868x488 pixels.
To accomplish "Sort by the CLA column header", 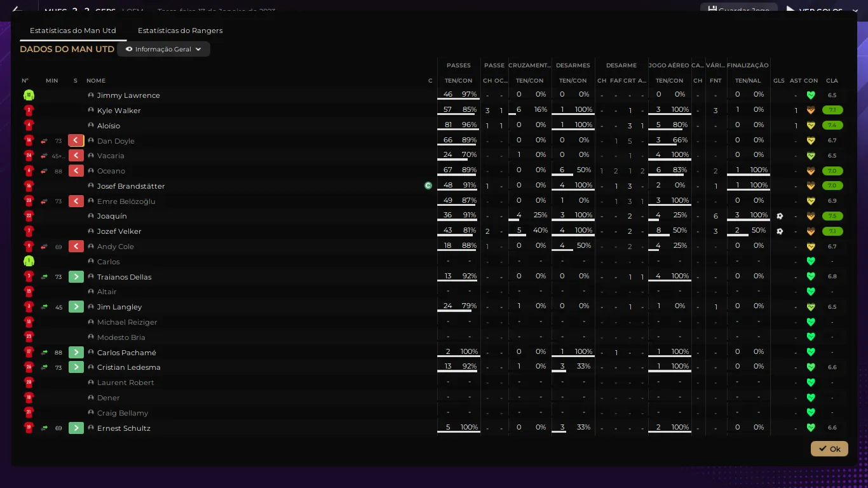I will 832,81.
